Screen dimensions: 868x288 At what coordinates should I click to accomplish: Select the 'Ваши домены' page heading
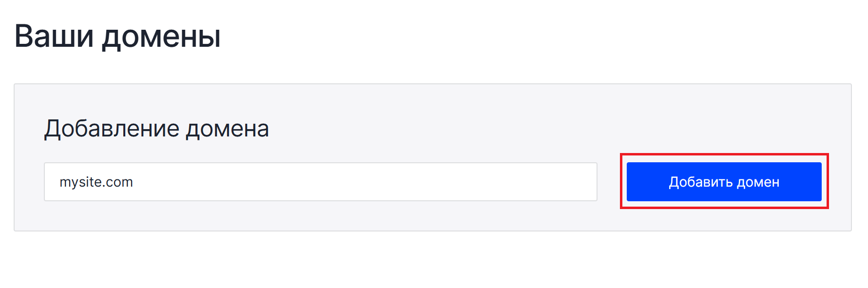[117, 36]
